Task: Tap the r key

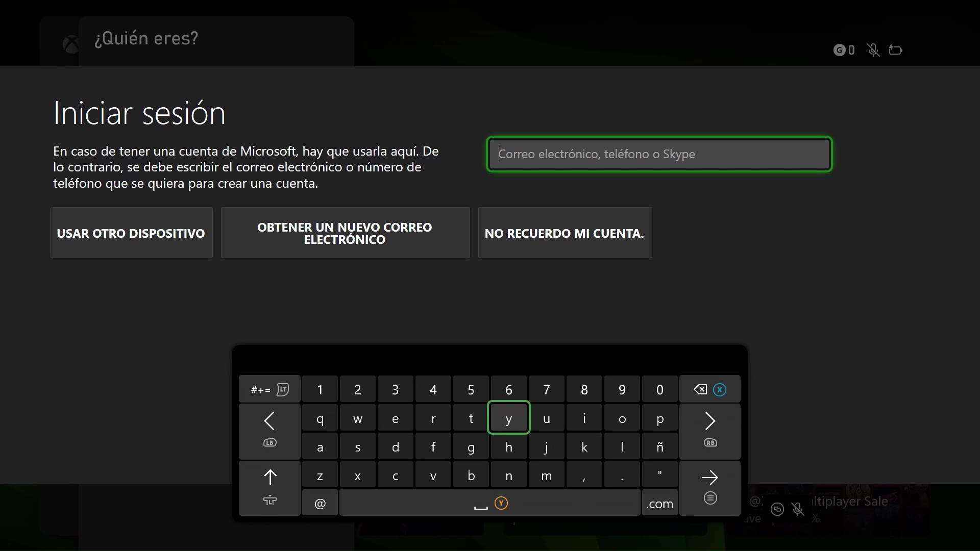Action: [x=433, y=418]
